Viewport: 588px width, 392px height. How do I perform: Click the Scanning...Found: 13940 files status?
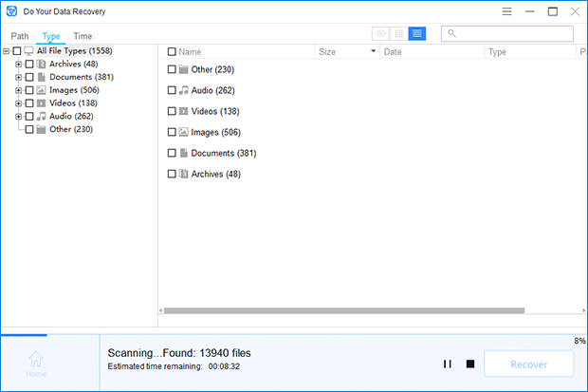click(x=179, y=353)
